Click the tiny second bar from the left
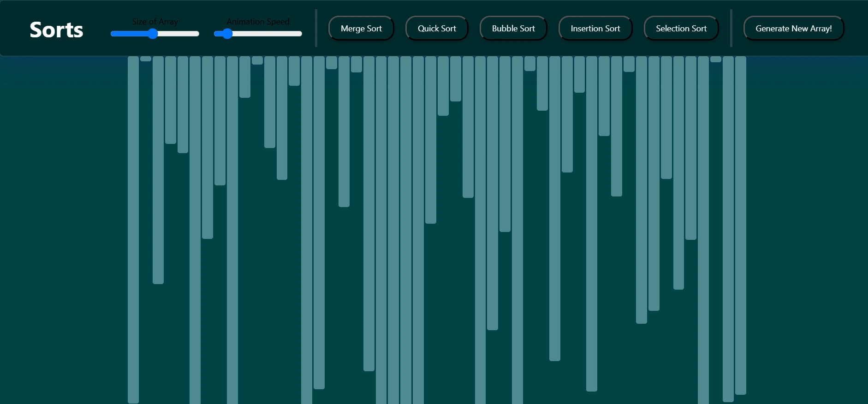Viewport: 868px width, 404px height. pos(146,59)
